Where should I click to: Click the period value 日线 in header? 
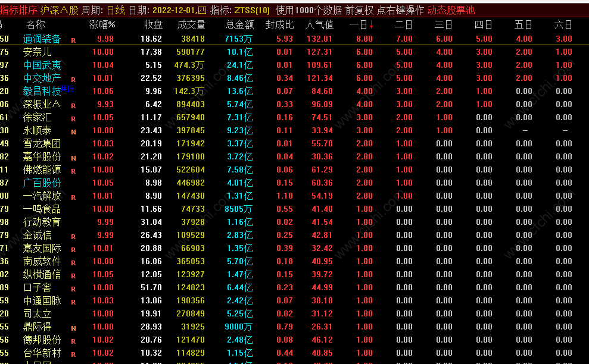(x=116, y=10)
